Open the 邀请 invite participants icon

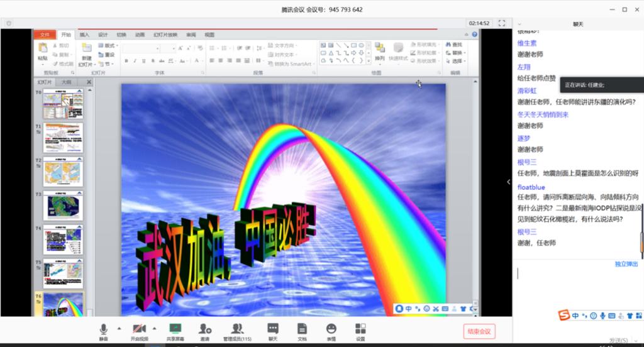click(204, 329)
